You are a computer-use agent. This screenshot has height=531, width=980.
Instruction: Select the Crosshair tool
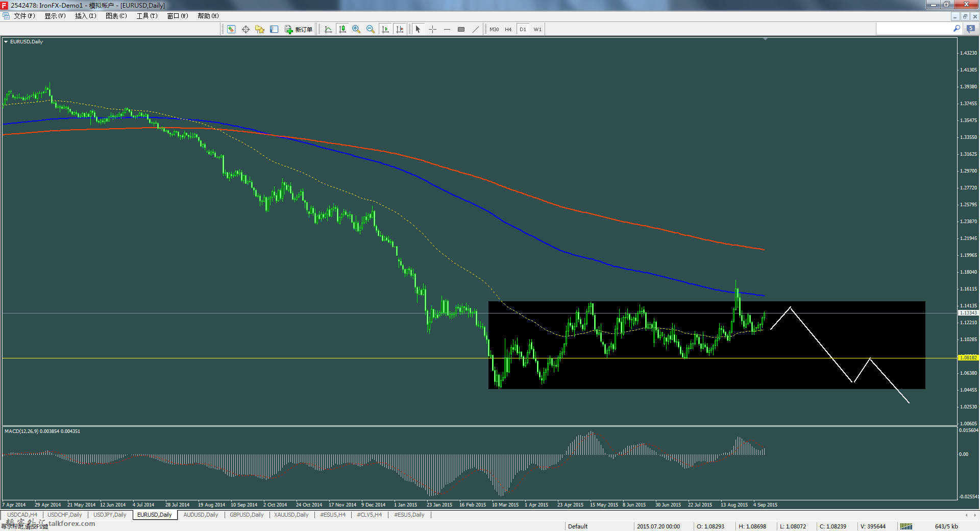432,29
